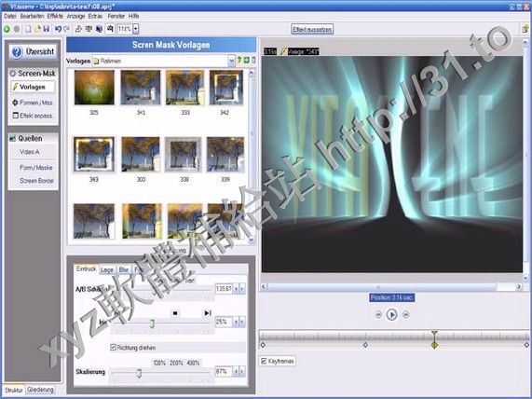The image size is (532, 399).
Task: Open the Anzeige menu
Action: [75, 16]
